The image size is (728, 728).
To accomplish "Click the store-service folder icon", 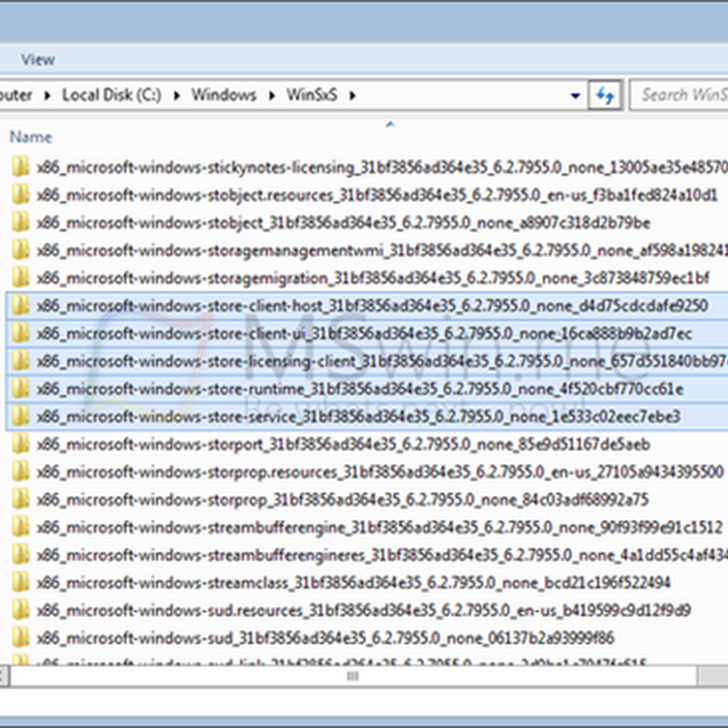I will tap(20, 416).
